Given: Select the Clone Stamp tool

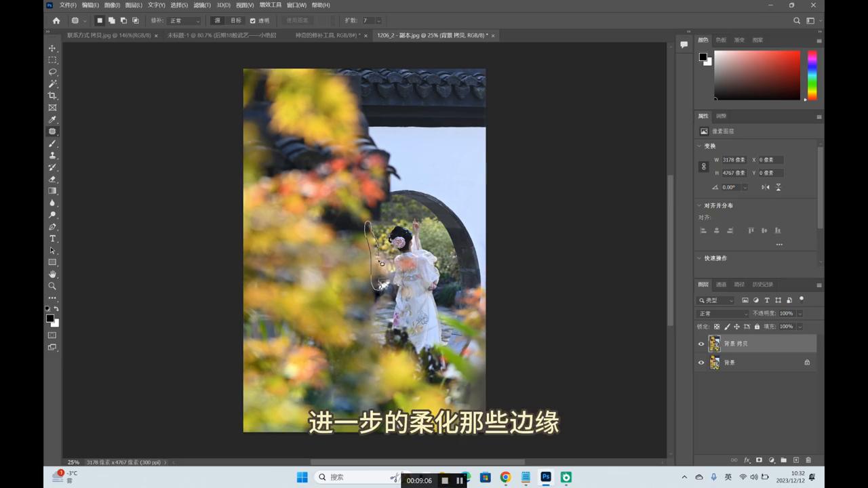Looking at the screenshot, I should (x=52, y=155).
